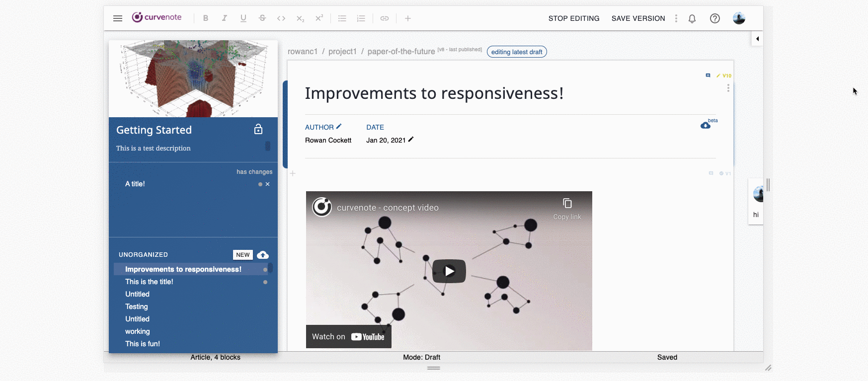Viewport: 868px width, 381px height.
Task: Open the help question mark
Action: pos(715,18)
